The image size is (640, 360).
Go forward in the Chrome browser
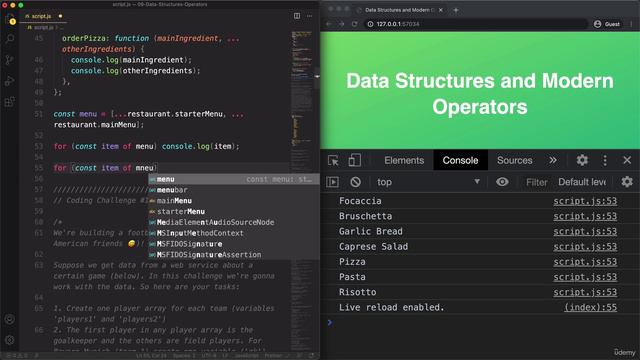click(x=342, y=24)
